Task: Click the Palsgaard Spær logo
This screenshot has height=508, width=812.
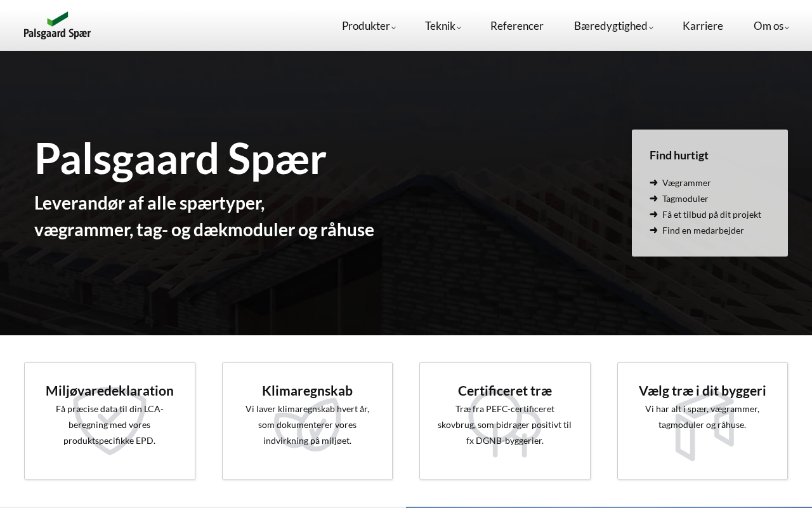Action: (x=57, y=25)
